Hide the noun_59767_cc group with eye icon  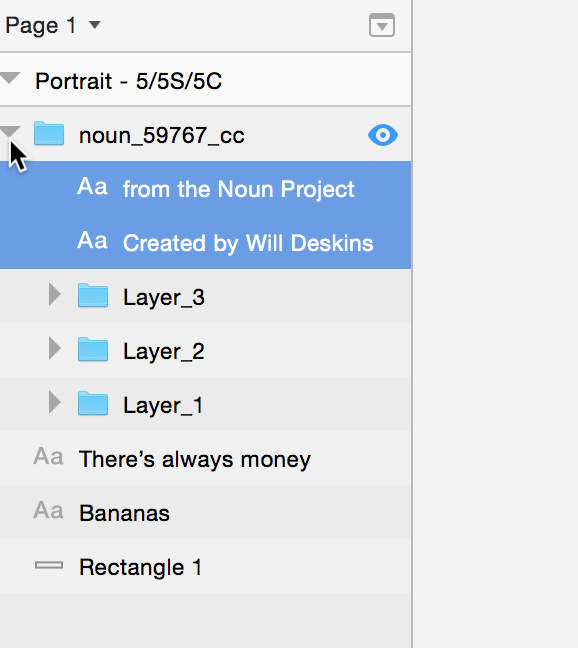point(383,135)
